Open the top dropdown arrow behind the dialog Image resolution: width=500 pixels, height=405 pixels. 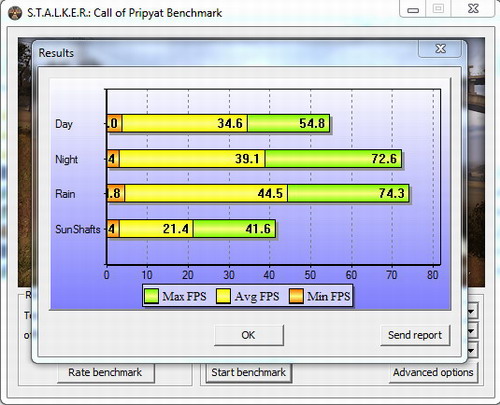click(x=471, y=312)
